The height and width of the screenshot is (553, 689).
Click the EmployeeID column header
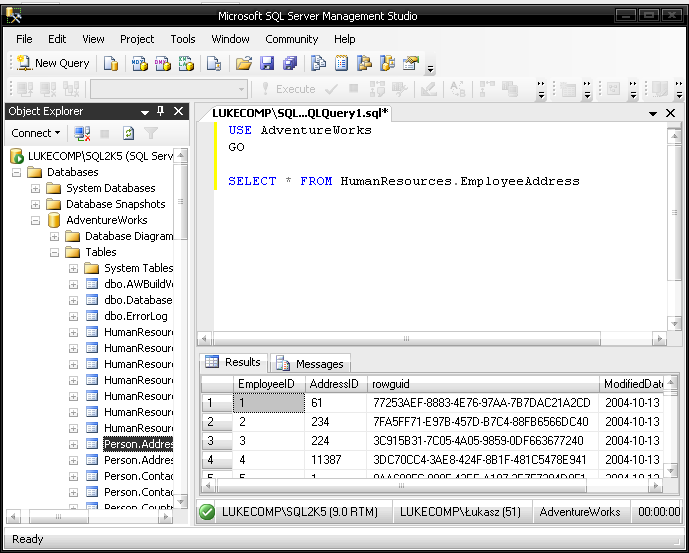tap(269, 384)
